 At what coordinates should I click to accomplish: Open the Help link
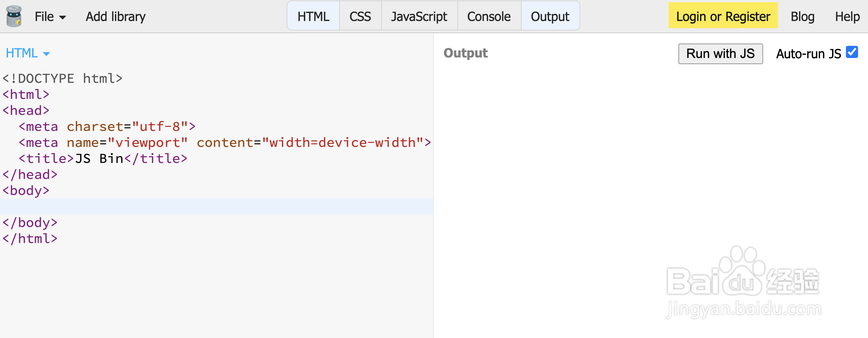pos(847,17)
